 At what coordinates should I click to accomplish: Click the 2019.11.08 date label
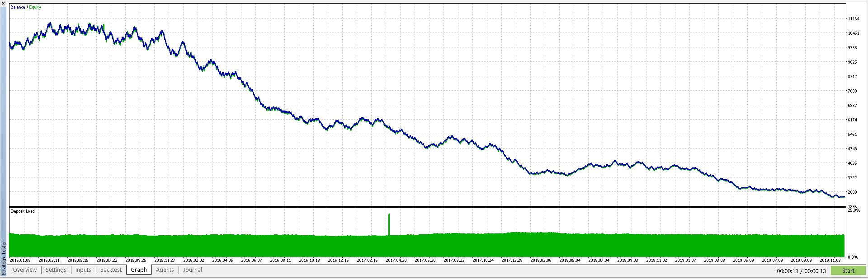coord(830,260)
